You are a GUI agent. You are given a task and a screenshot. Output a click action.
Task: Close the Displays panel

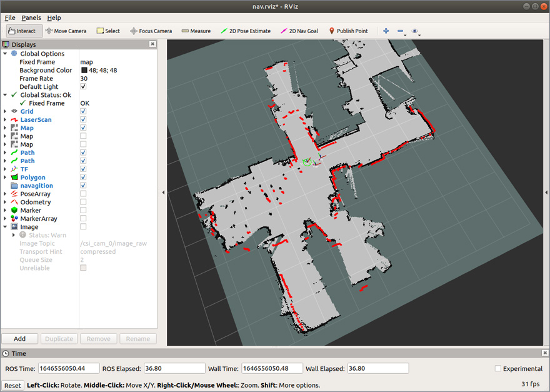click(152, 44)
